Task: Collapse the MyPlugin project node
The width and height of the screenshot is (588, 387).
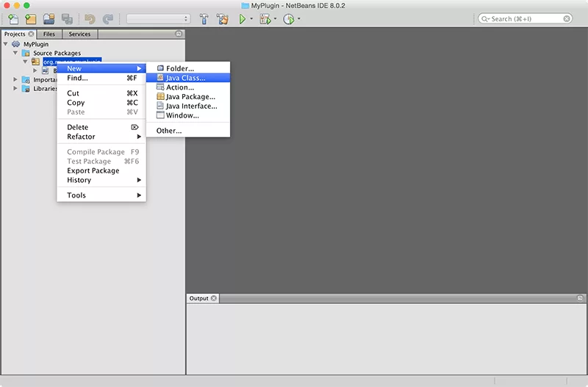Action: pyautogui.click(x=6, y=44)
